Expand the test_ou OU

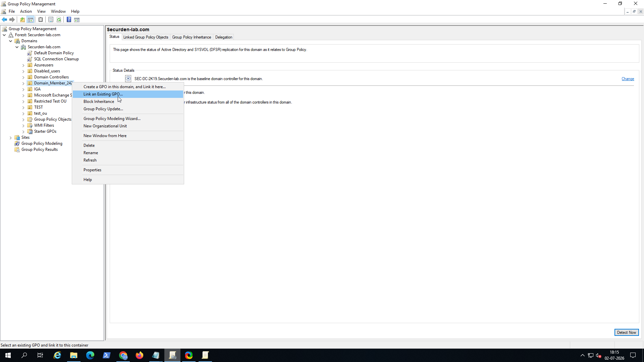tap(23, 113)
